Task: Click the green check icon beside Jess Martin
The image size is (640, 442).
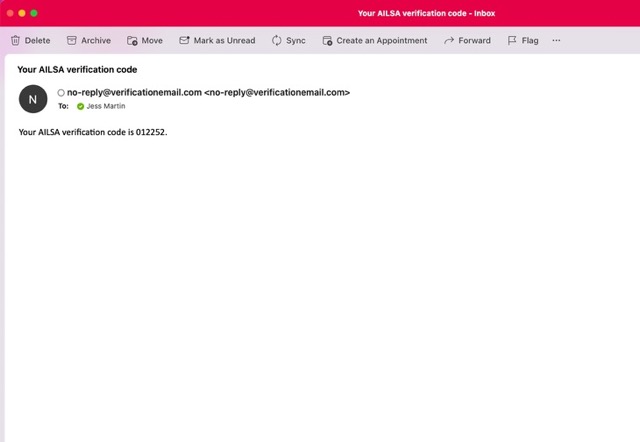Action: (x=80, y=106)
